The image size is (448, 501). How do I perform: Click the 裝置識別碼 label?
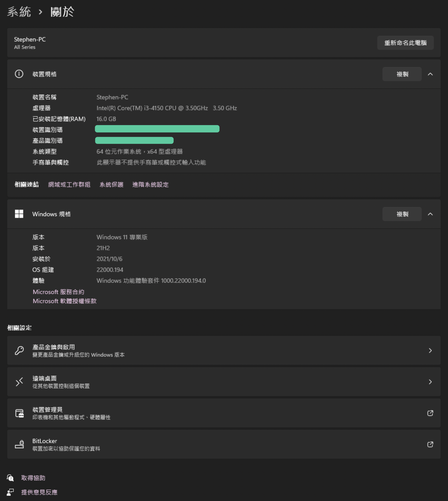[48, 130]
